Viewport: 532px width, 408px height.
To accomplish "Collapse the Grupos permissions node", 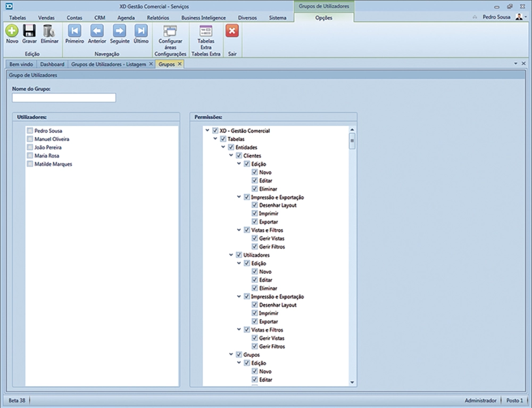I will [x=231, y=354].
